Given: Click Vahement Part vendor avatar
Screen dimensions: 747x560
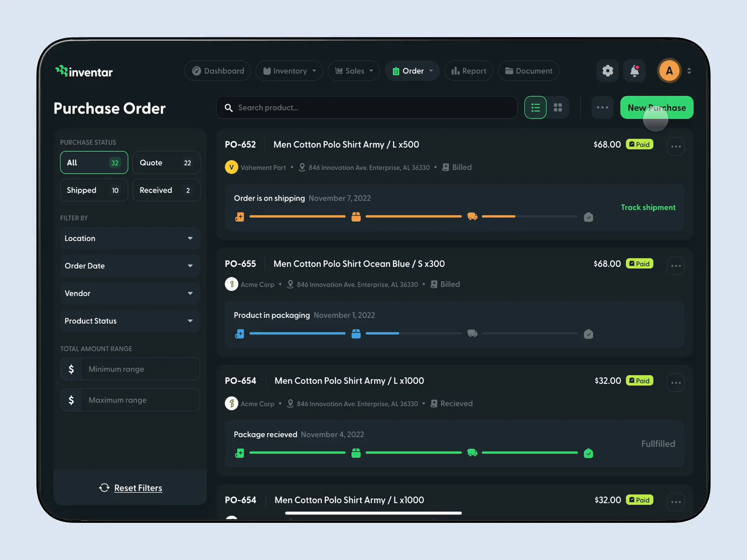Looking at the screenshot, I should coord(231,167).
